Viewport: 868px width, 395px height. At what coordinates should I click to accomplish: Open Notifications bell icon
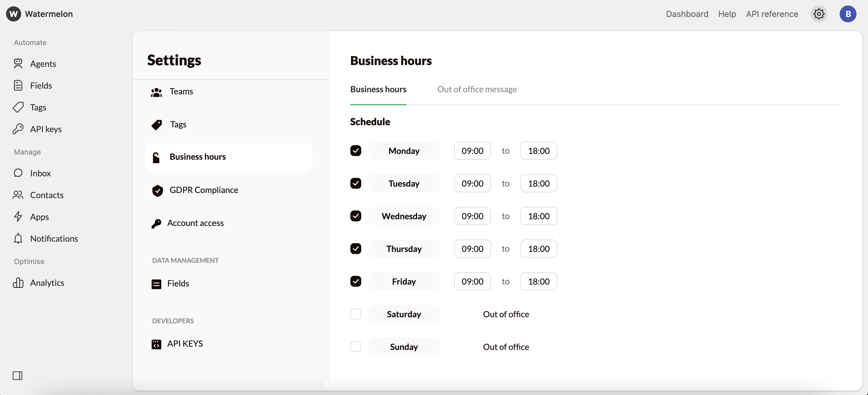tap(18, 239)
